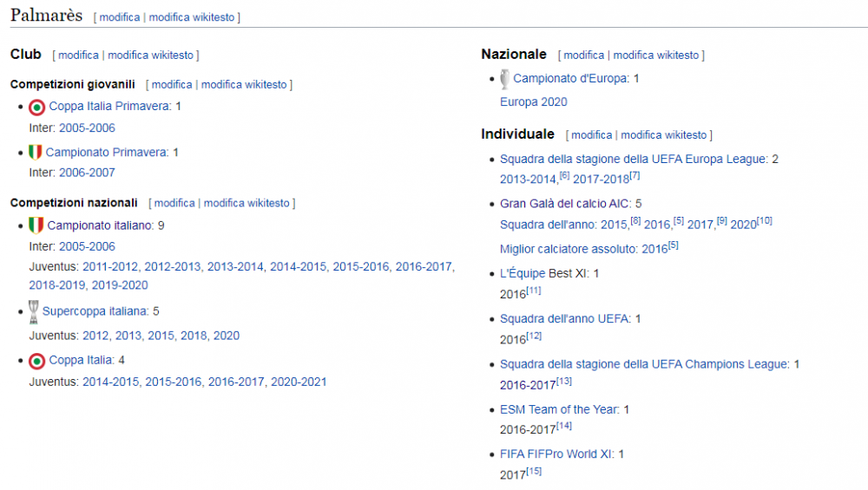Jump to footnote reference 13
The height and width of the screenshot is (490, 868).
564,381
